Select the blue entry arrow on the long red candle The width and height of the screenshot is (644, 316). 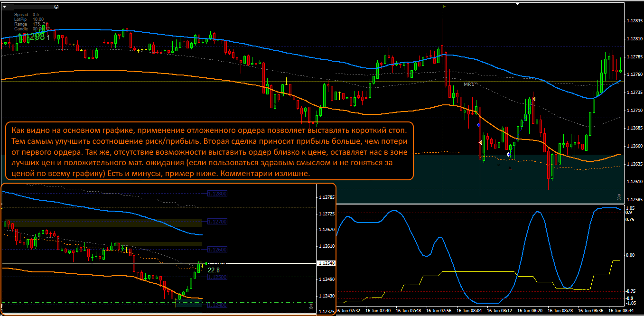pos(478,125)
